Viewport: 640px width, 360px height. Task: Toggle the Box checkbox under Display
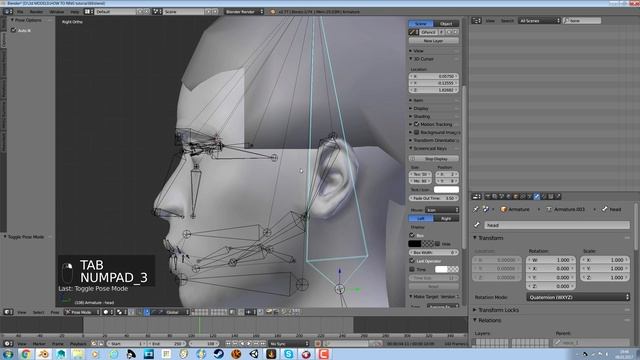pyautogui.click(x=412, y=236)
